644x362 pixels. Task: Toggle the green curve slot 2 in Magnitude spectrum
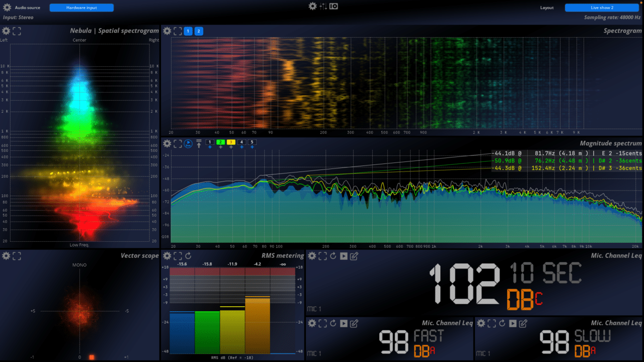[x=220, y=142]
